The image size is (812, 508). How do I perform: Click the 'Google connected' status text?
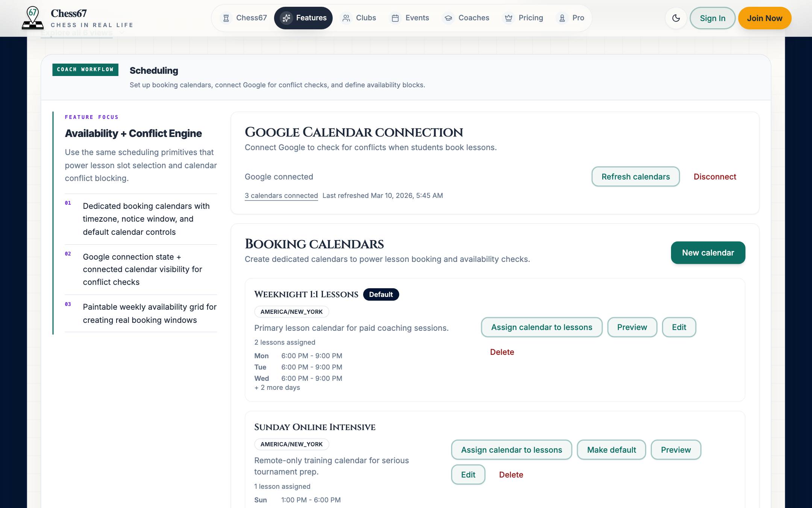[x=279, y=176]
